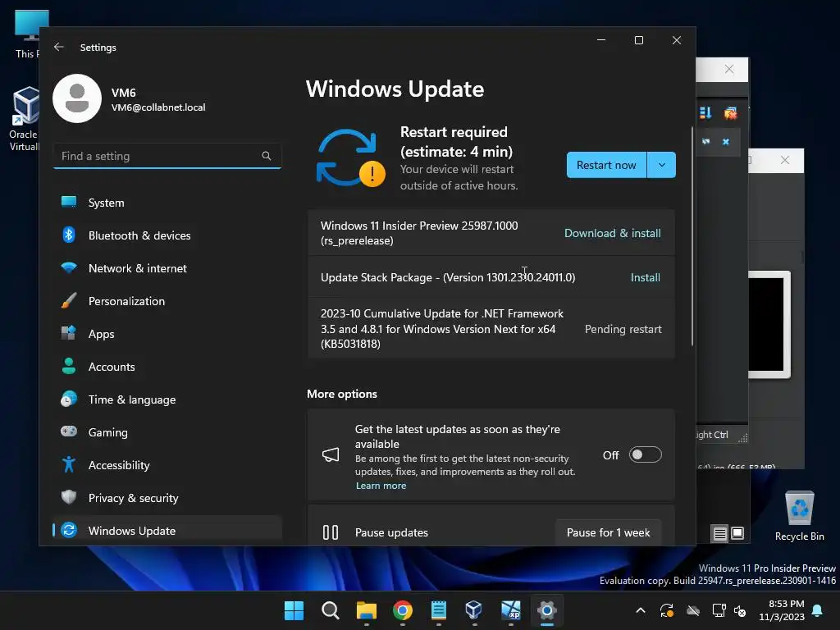This screenshot has height=630, width=840.
Task: Click the Gaming controller icon
Action: [x=69, y=431]
